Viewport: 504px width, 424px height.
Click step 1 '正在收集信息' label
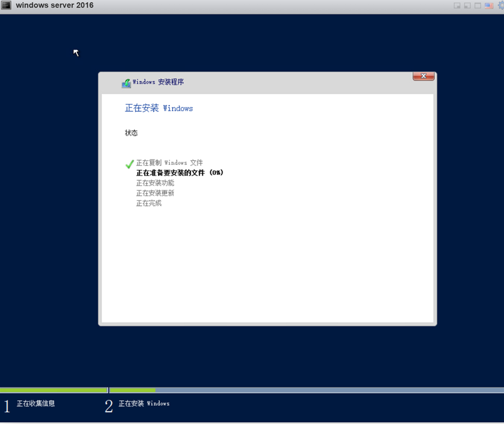(36, 404)
